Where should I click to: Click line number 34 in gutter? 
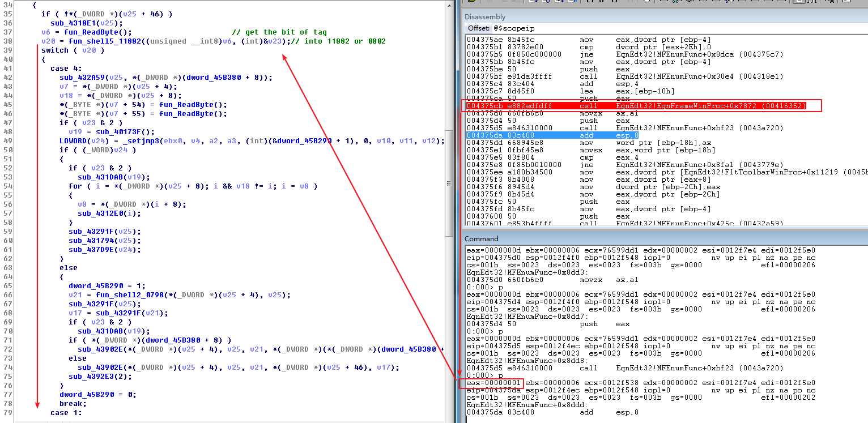point(7,5)
